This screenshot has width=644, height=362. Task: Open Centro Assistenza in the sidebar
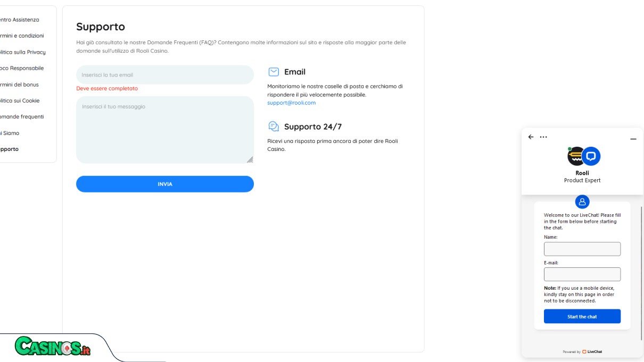click(19, 20)
